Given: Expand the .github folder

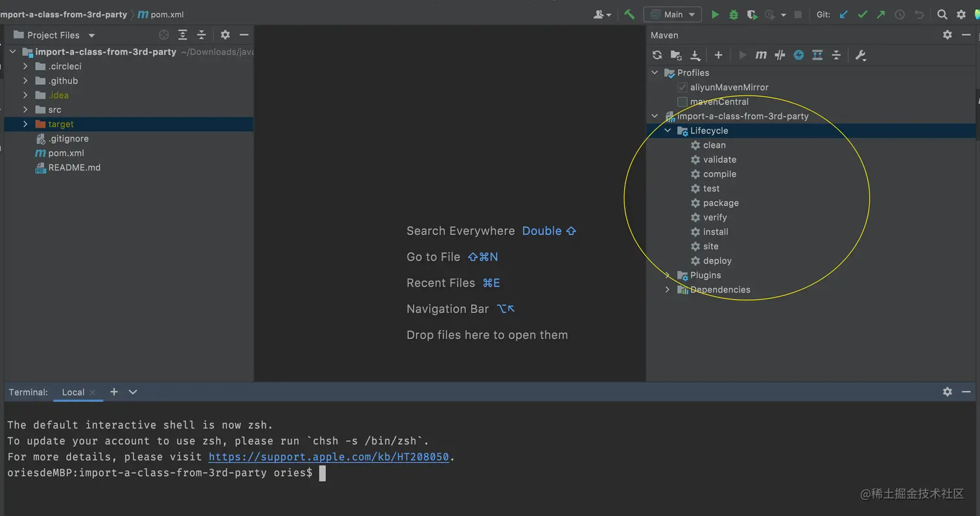Looking at the screenshot, I should (x=25, y=80).
